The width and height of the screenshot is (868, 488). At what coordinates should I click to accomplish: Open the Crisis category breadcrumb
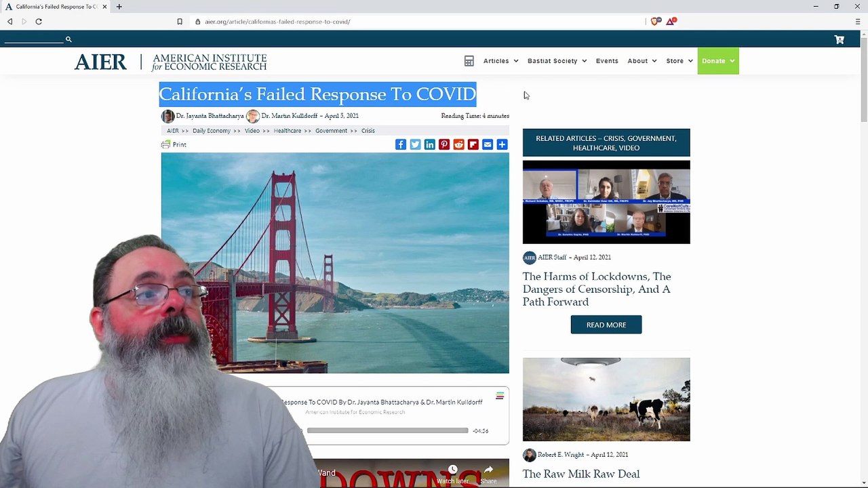368,131
